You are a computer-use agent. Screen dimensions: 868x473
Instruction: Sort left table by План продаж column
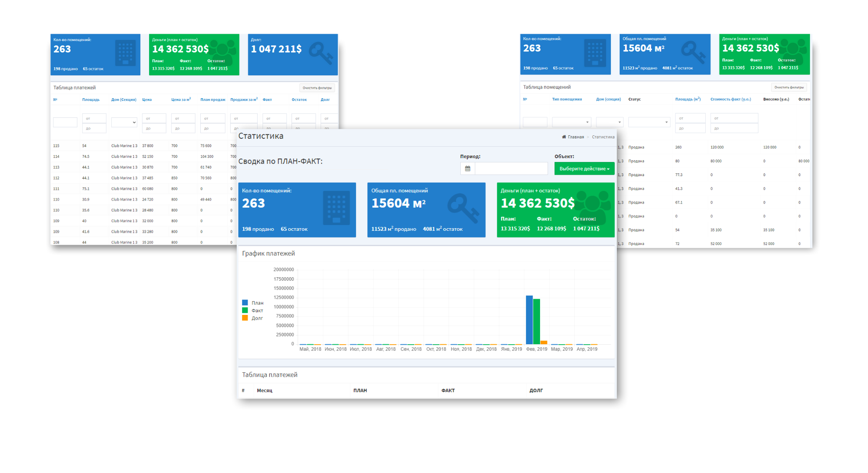point(213,100)
